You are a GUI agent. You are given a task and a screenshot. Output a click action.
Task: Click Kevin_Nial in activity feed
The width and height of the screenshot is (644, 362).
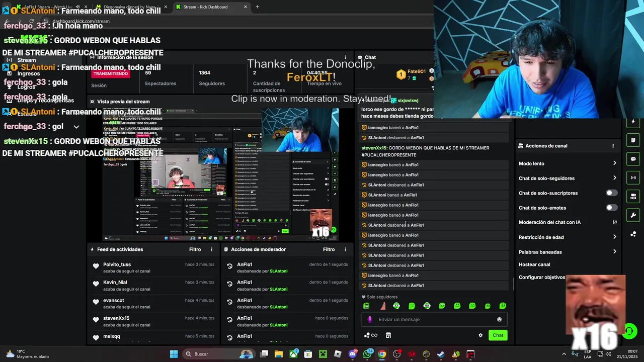coord(115,283)
